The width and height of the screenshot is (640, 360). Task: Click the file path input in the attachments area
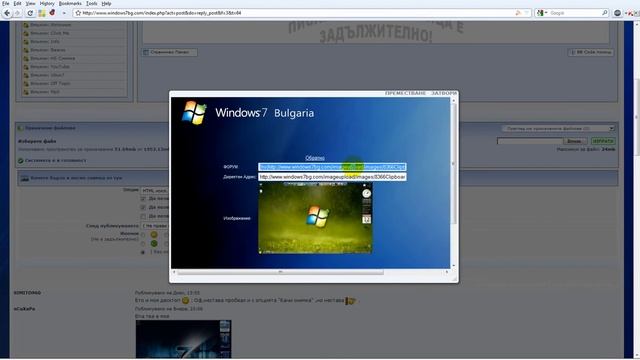(530, 141)
